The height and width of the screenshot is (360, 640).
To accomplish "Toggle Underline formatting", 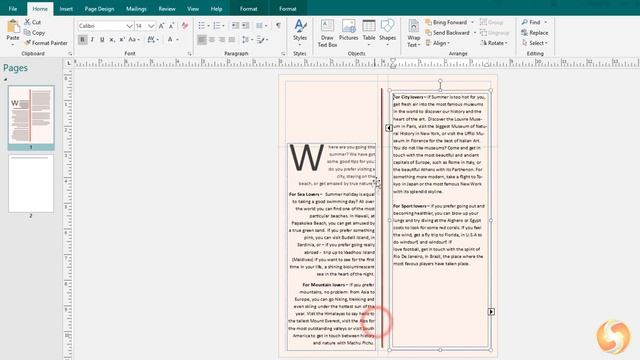I will click(102, 40).
